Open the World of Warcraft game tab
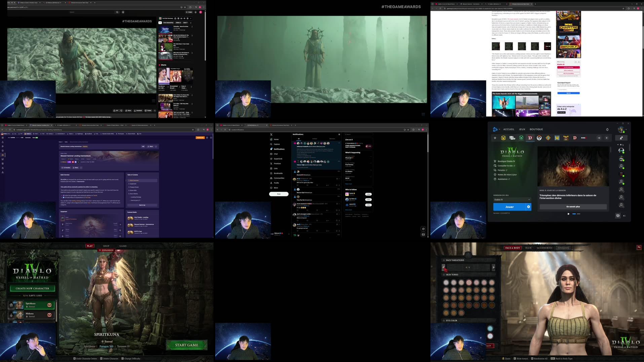 coord(503,138)
